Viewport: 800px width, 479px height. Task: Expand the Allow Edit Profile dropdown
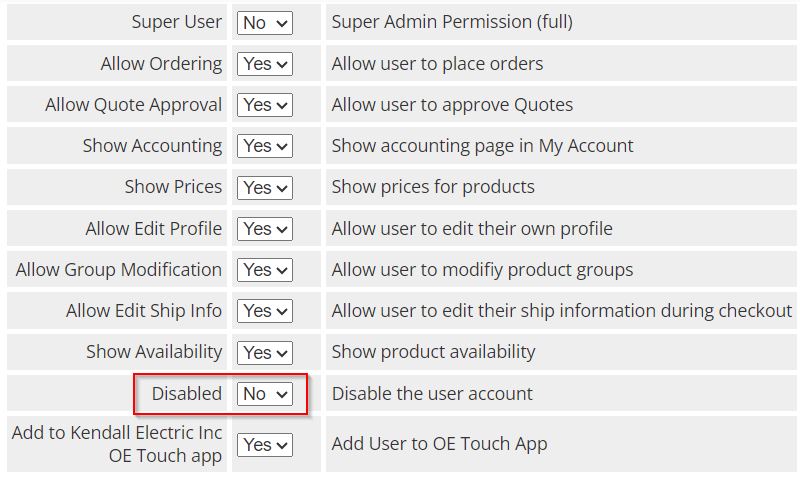tap(264, 229)
